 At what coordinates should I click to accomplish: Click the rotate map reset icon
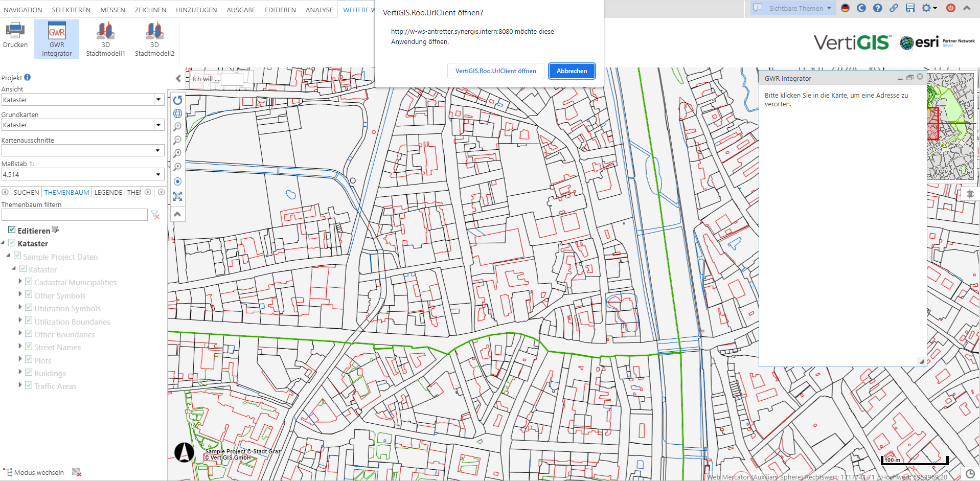point(177,100)
